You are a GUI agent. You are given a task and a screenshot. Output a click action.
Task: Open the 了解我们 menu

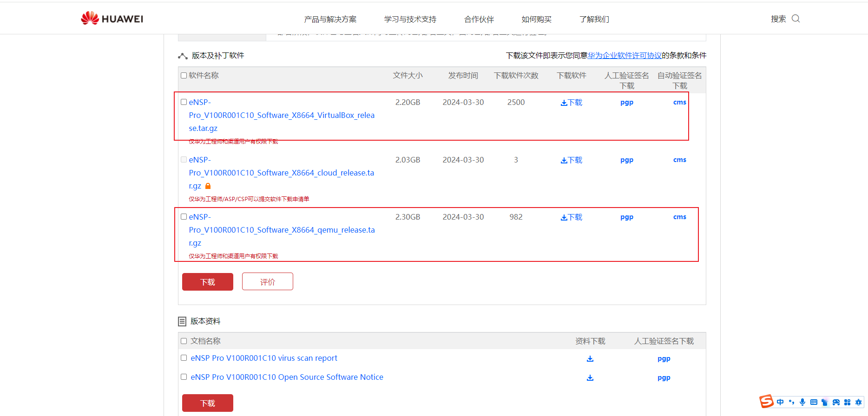click(x=594, y=19)
